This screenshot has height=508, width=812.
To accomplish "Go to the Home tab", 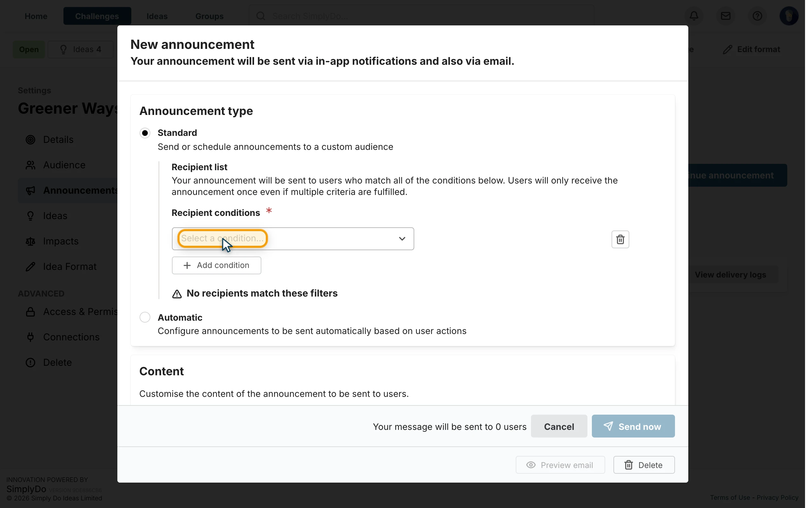I will point(36,16).
